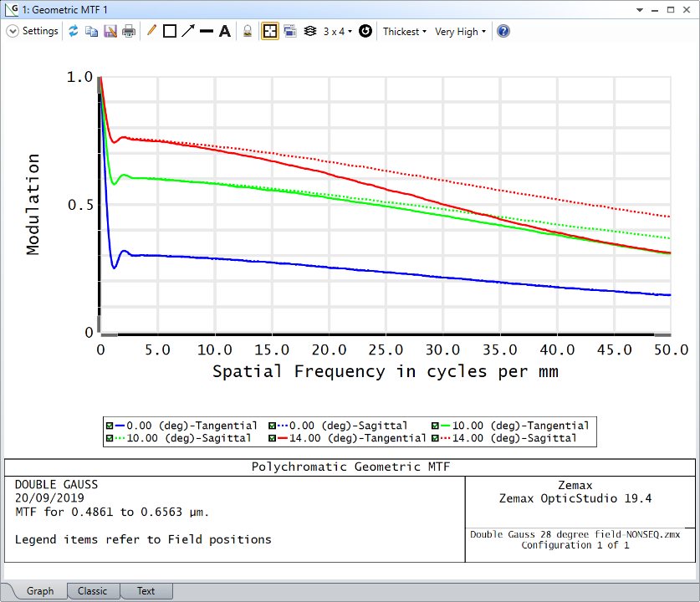Open the 3 x 4 grid dropdown
The height and width of the screenshot is (602, 700).
pos(338,32)
